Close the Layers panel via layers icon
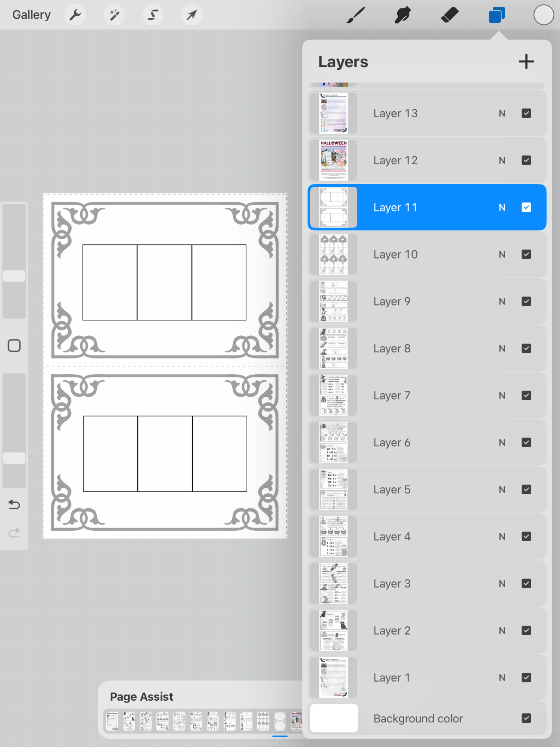This screenshot has height=747, width=560. pyautogui.click(x=497, y=15)
